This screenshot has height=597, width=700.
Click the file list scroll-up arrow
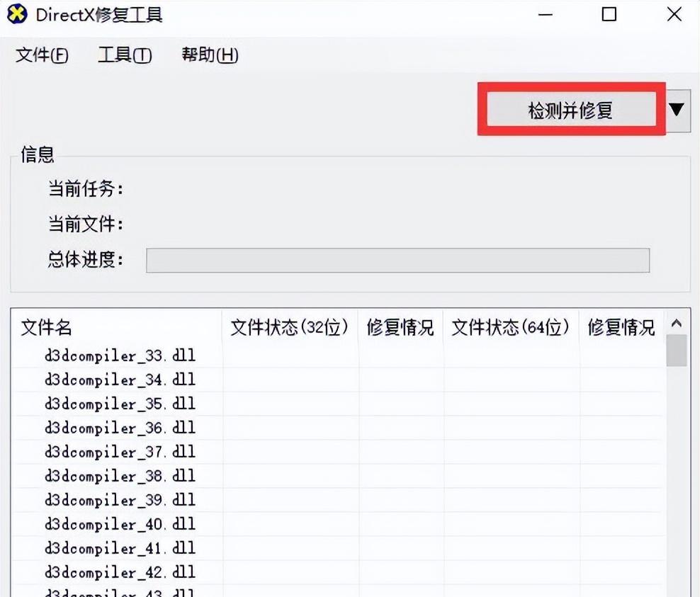pos(677,323)
